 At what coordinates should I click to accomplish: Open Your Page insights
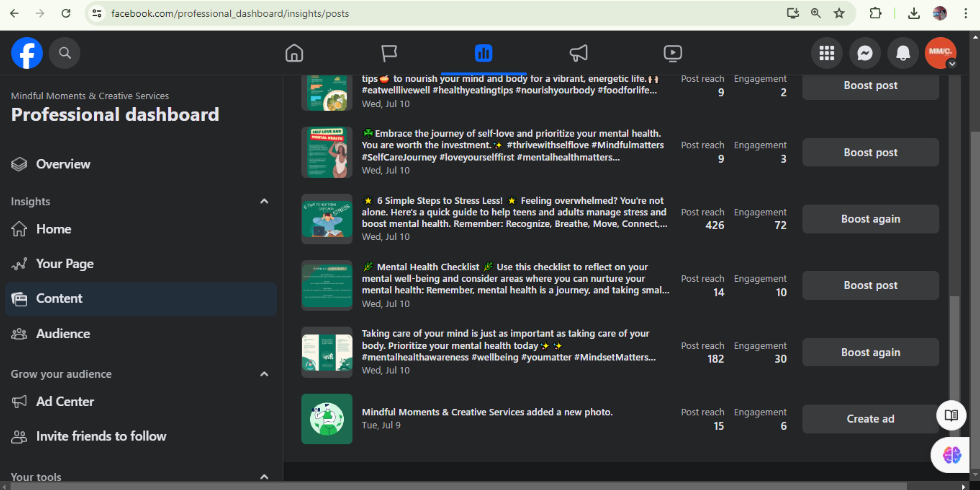pos(65,264)
